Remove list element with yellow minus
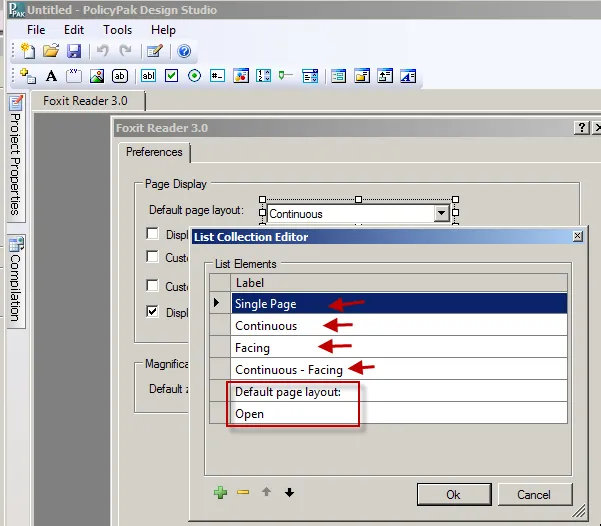The height and width of the screenshot is (526, 601). (x=243, y=492)
